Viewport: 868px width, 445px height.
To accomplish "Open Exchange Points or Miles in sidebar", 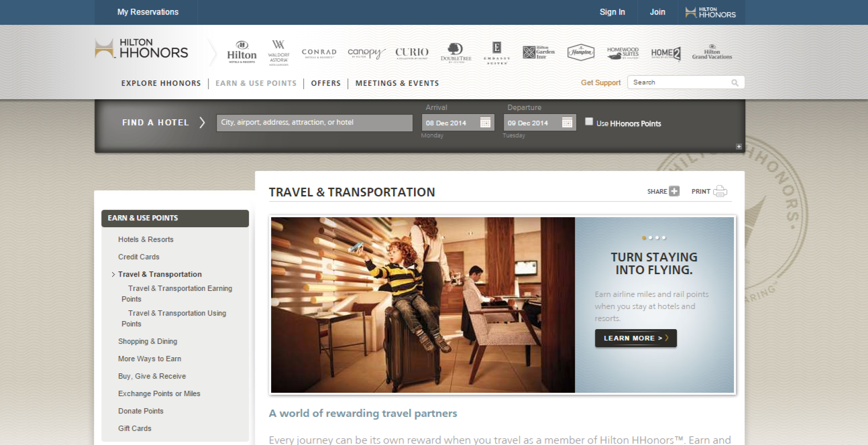I will 159,393.
